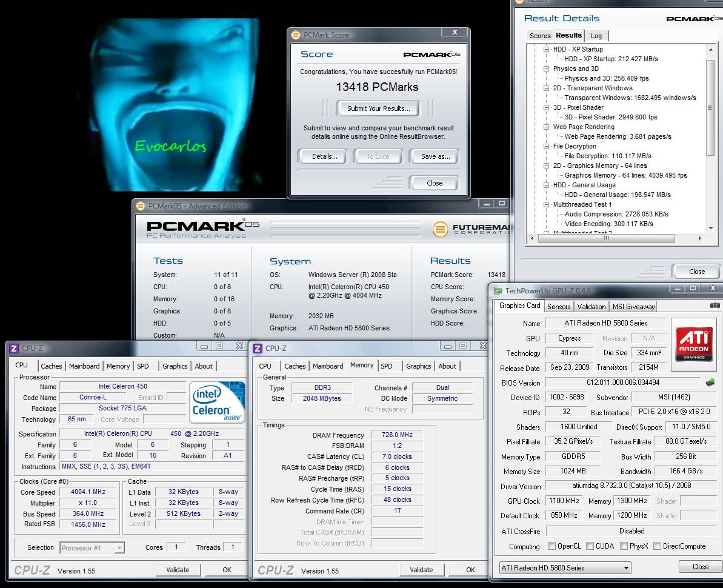Open the Graphics tab in the CPU-Z memory window
Image resolution: width=723 pixels, height=588 pixels.
click(x=418, y=366)
